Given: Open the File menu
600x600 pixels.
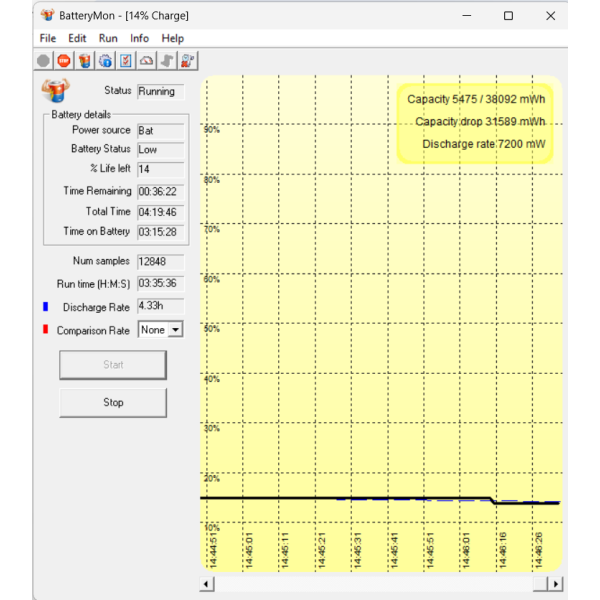Looking at the screenshot, I should (x=48, y=38).
